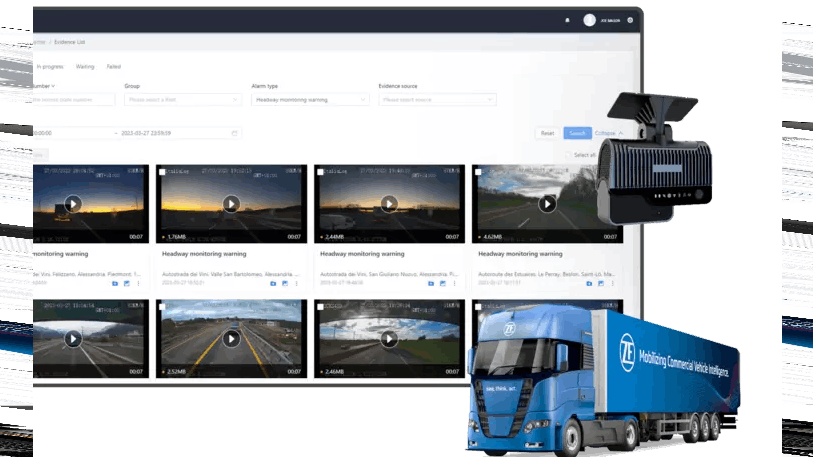Open the settings gear beside the user name
The image size is (813, 457).
point(630,20)
